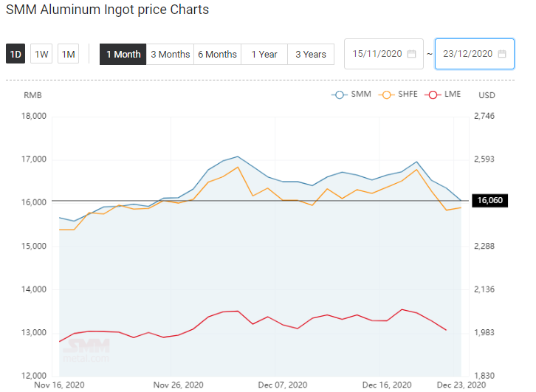
Task: Switch to the 3 Months range tab
Action: pos(171,54)
